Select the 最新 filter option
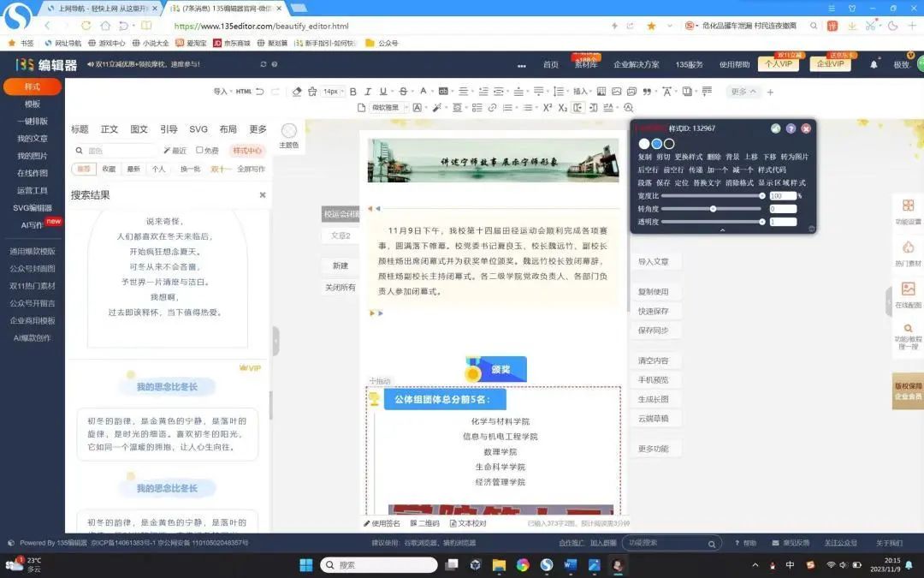Screen dimensions: 924x578 (133, 169)
